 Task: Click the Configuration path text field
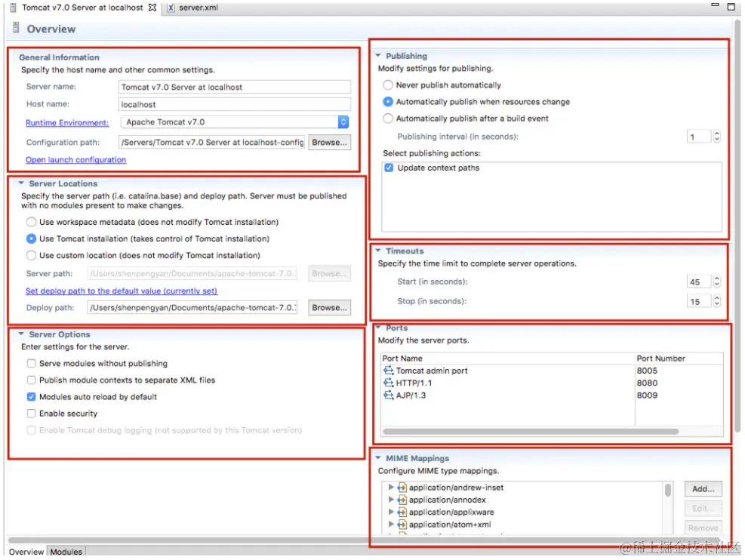tap(211, 142)
